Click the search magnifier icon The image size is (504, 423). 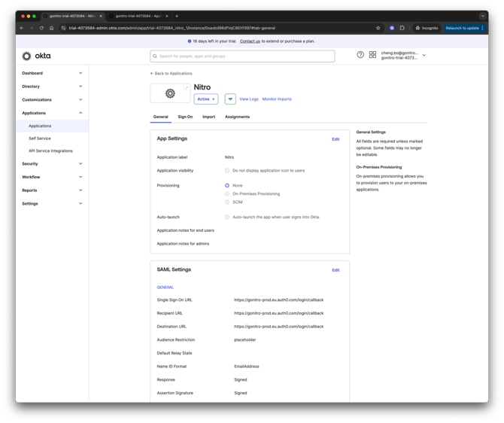[x=155, y=56]
